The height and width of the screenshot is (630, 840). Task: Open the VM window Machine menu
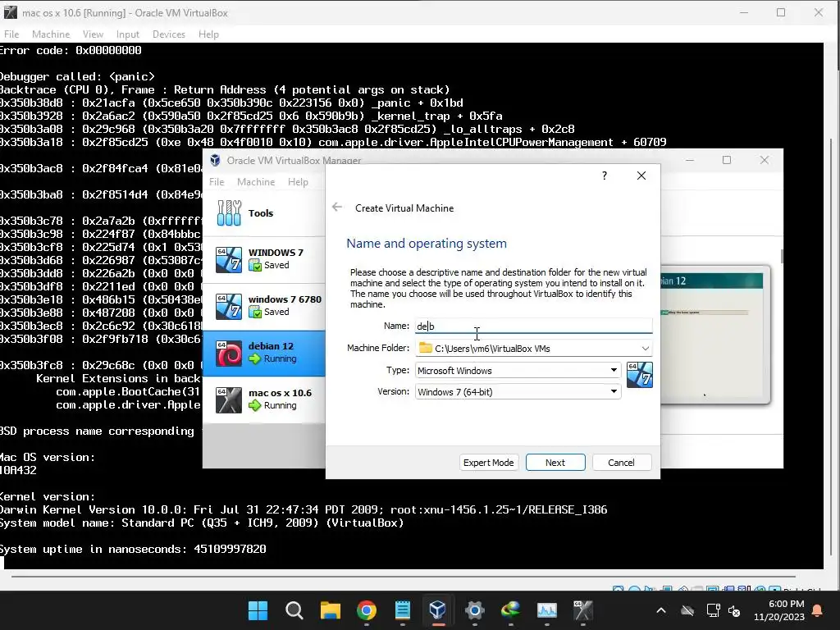pyautogui.click(x=51, y=34)
